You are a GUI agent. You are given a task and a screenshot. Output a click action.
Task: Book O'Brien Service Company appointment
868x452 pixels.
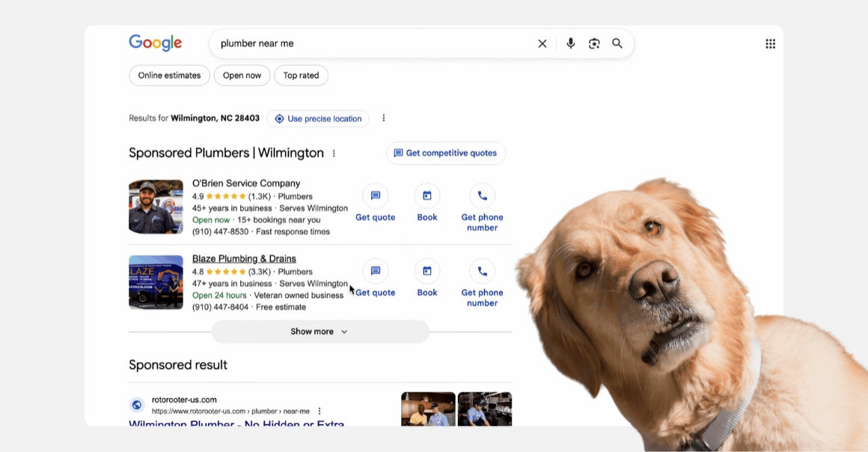427,203
